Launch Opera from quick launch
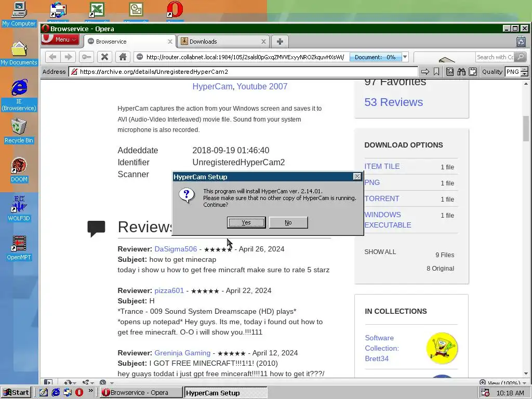This screenshot has height=399, width=532. click(79, 393)
